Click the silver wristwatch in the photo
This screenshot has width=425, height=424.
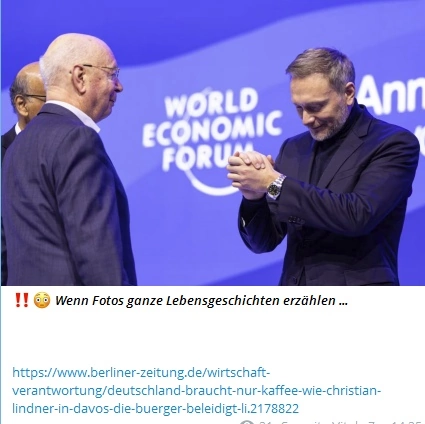pyautogui.click(x=276, y=187)
